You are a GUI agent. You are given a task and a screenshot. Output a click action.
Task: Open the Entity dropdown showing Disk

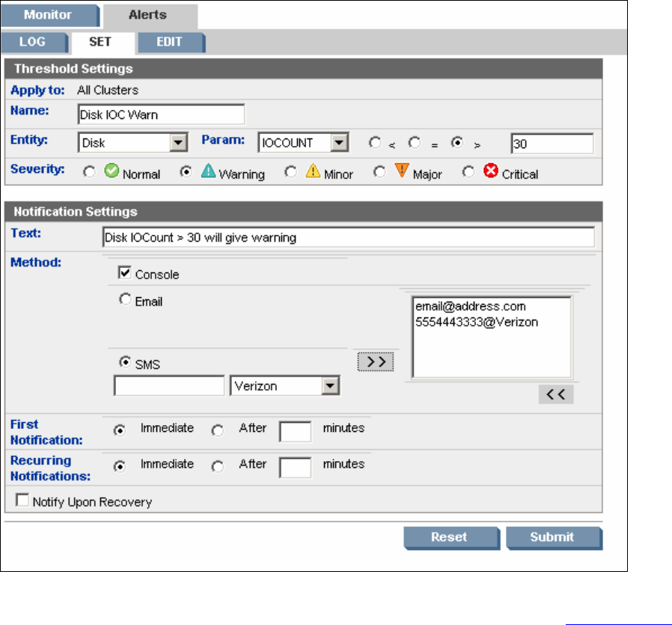pyautogui.click(x=178, y=142)
